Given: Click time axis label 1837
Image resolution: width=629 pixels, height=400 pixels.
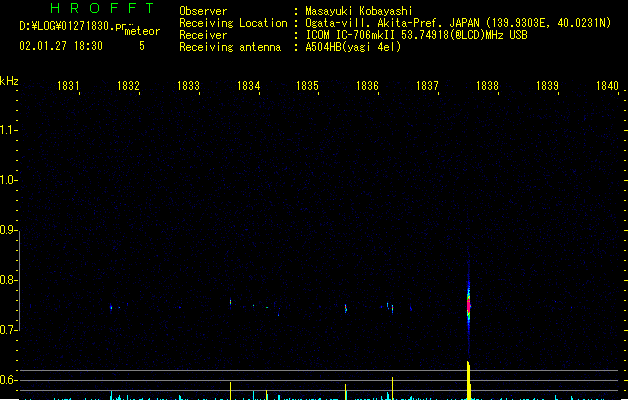Looking at the screenshot, I should click(x=427, y=86).
